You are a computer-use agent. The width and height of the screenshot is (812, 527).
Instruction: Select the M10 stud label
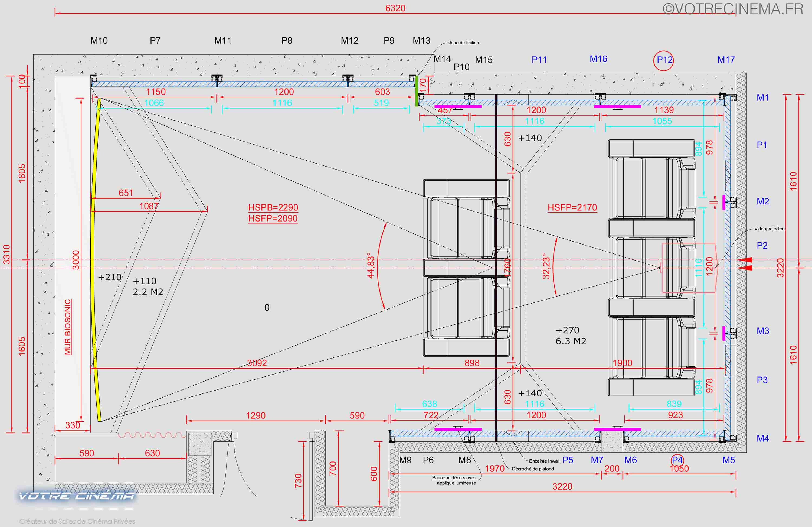coord(99,41)
